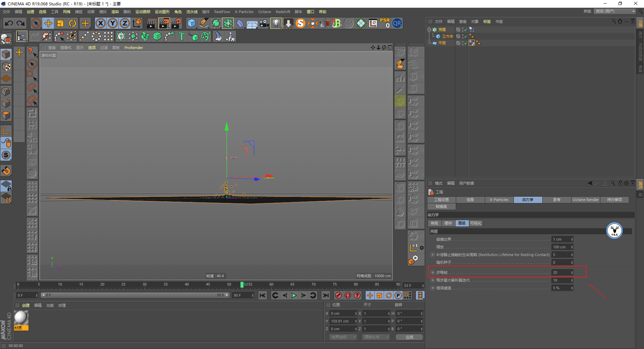Open the X-Particles menu
This screenshot has width=644, height=349.
pos(244,12)
